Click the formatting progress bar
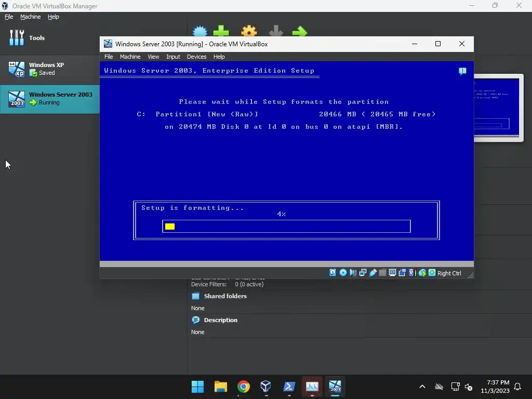 pyautogui.click(x=286, y=227)
